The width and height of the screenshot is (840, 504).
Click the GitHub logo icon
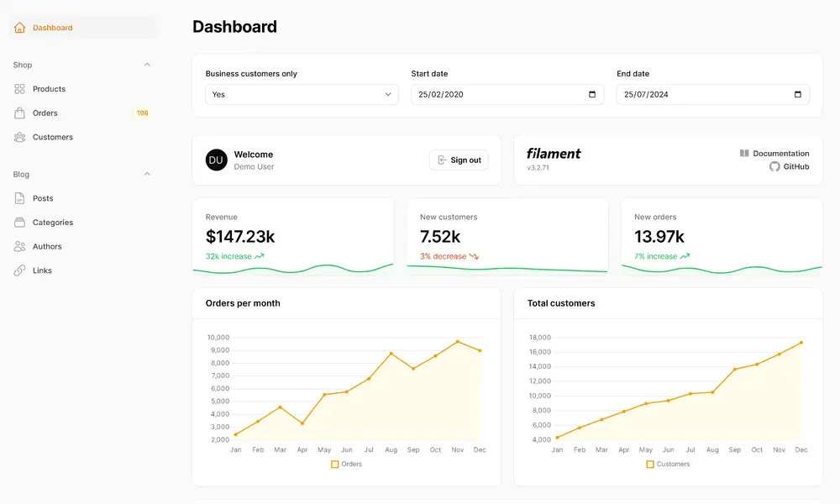click(x=774, y=166)
